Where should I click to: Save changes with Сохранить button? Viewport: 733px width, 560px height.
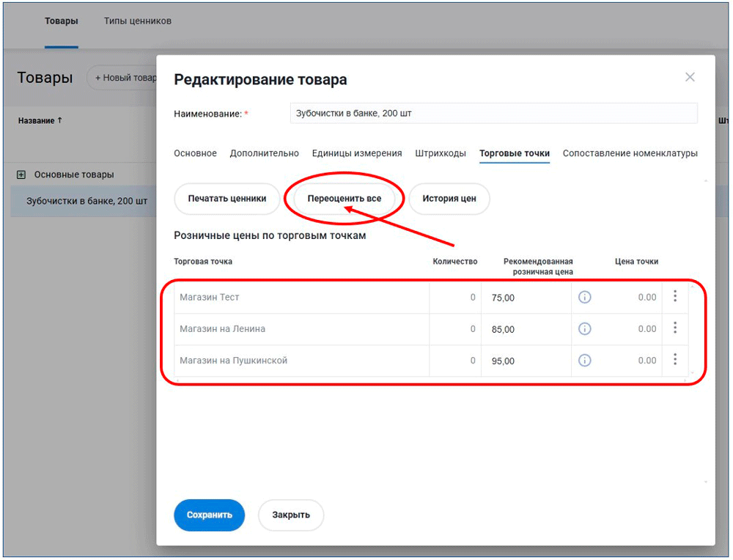coord(209,515)
